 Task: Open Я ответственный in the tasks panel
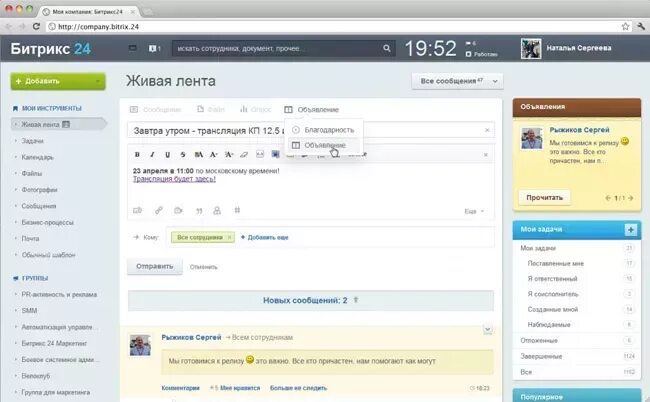click(552, 278)
